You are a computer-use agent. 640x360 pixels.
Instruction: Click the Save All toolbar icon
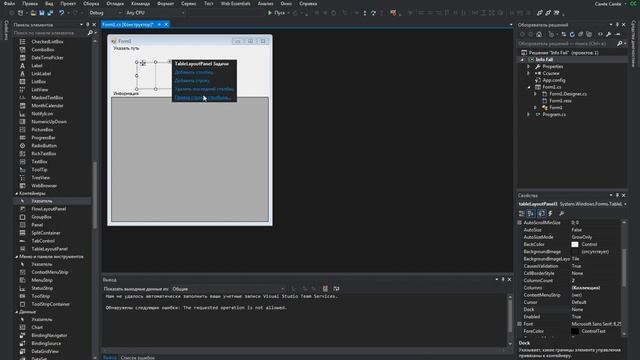tap(50, 13)
